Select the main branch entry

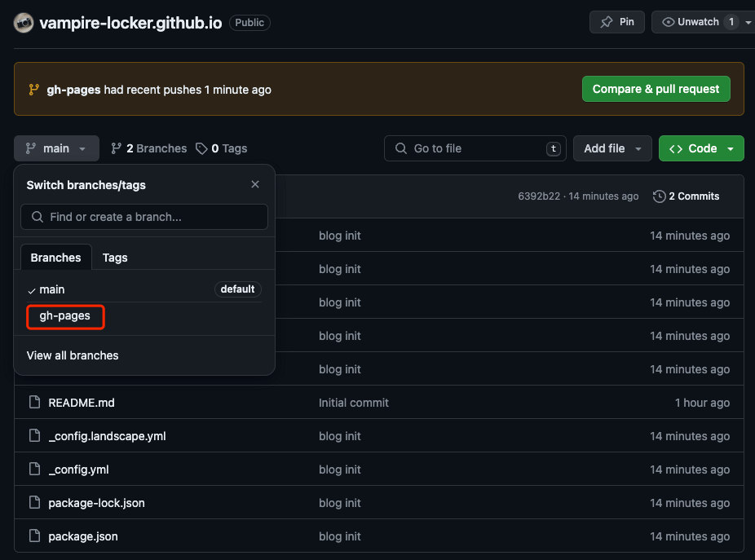click(x=144, y=289)
